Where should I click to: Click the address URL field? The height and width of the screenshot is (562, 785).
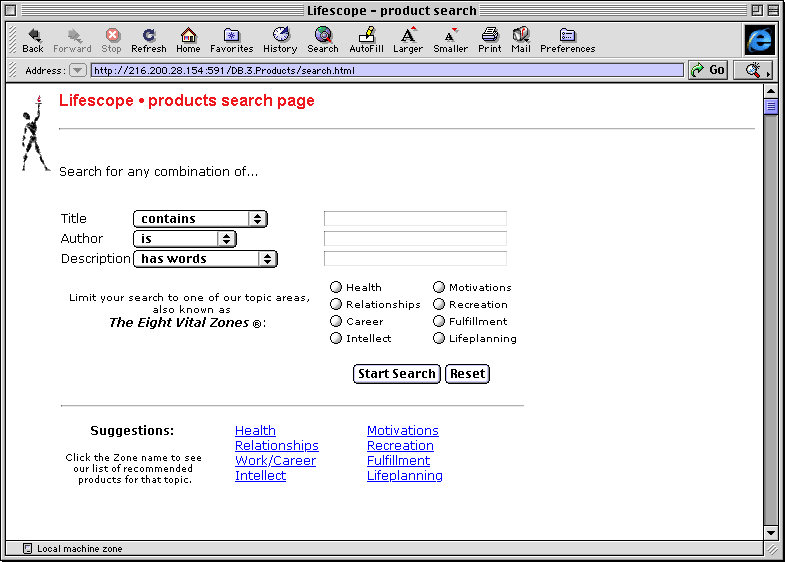tap(387, 70)
